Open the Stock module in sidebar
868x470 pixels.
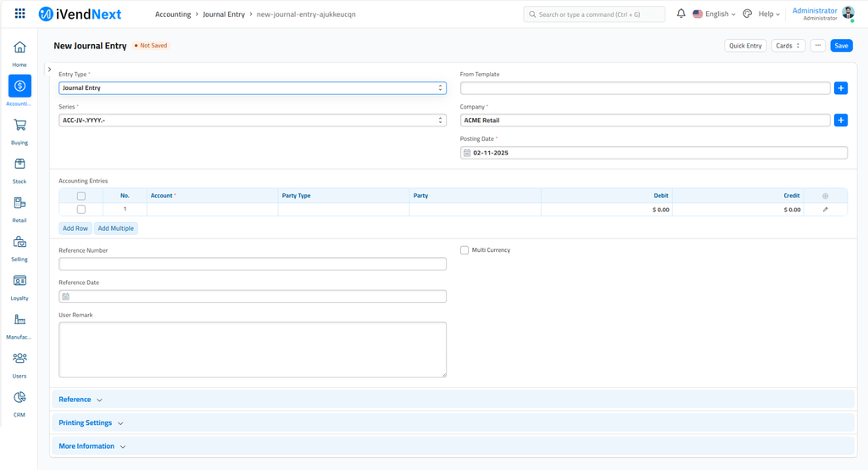(x=19, y=165)
